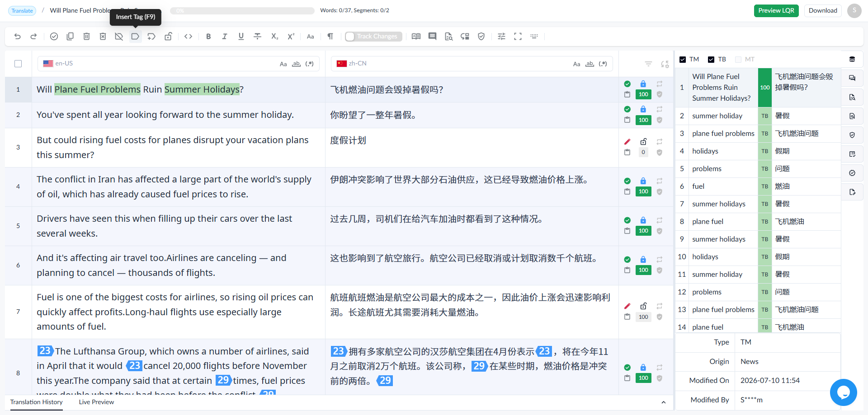This screenshot has width=868, height=415.
Task: Open the user avatar S menu
Action: (x=854, y=11)
